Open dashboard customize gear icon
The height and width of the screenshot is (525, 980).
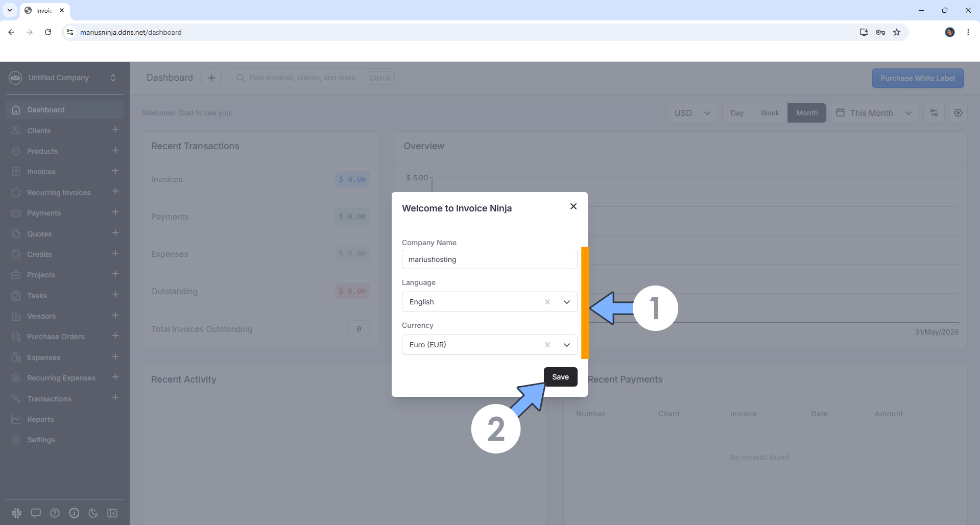coord(959,113)
